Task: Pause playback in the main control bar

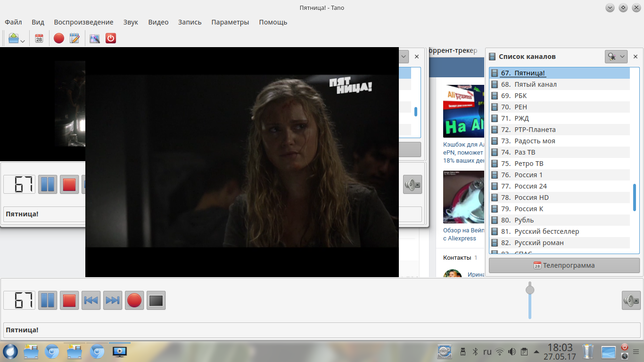Action: tap(48, 300)
